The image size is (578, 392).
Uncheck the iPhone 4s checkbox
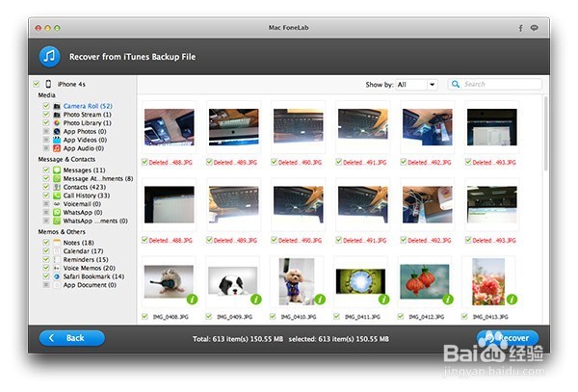coord(37,84)
